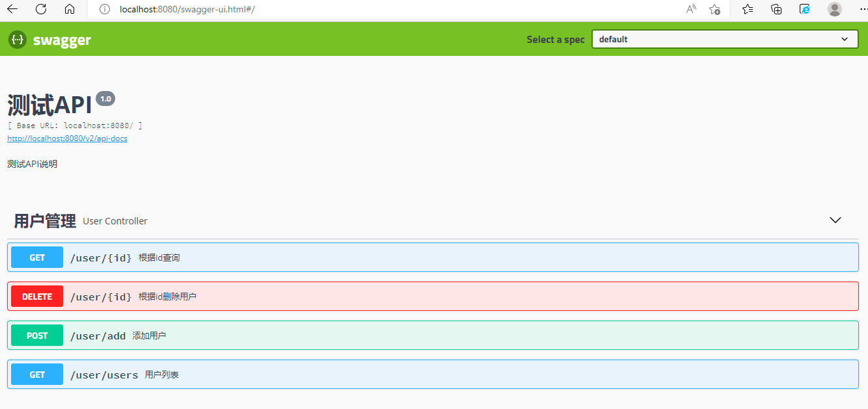Click the 根据id查询 summary text
Viewport: 868px width, 409px height.
(x=159, y=257)
